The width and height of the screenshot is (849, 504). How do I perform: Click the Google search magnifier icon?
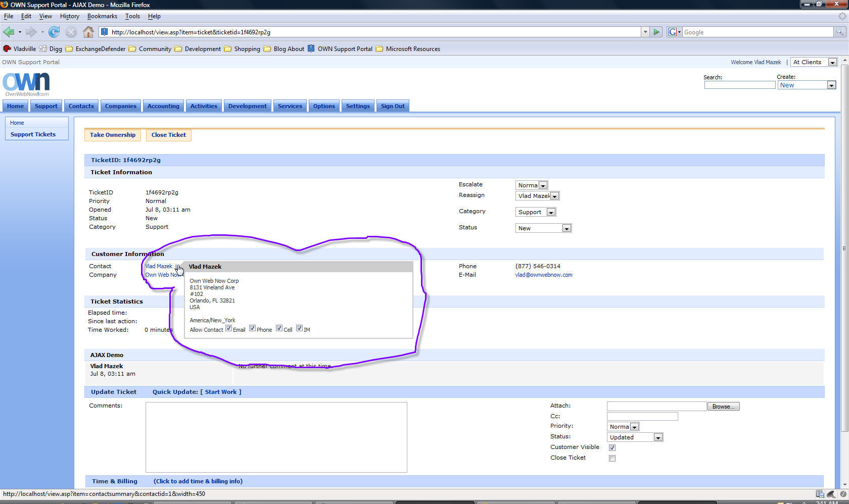(839, 32)
